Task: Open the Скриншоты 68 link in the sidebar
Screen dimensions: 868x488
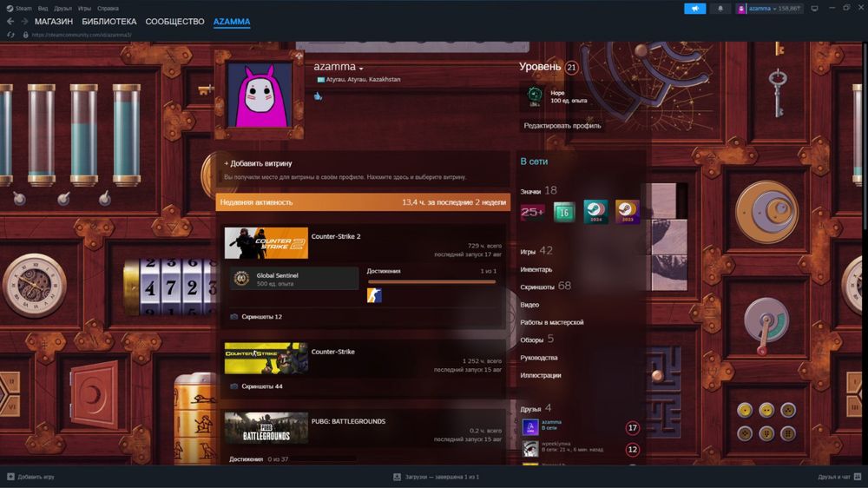Action: pyautogui.click(x=545, y=287)
